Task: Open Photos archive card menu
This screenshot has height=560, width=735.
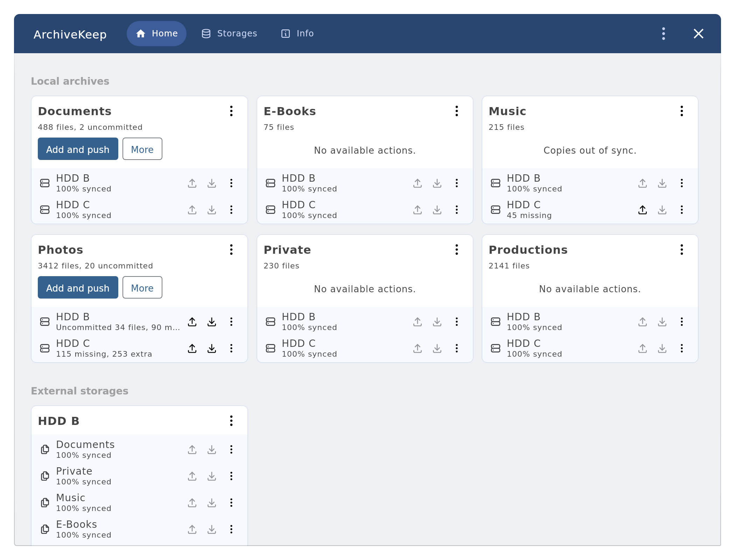Action: (231, 250)
